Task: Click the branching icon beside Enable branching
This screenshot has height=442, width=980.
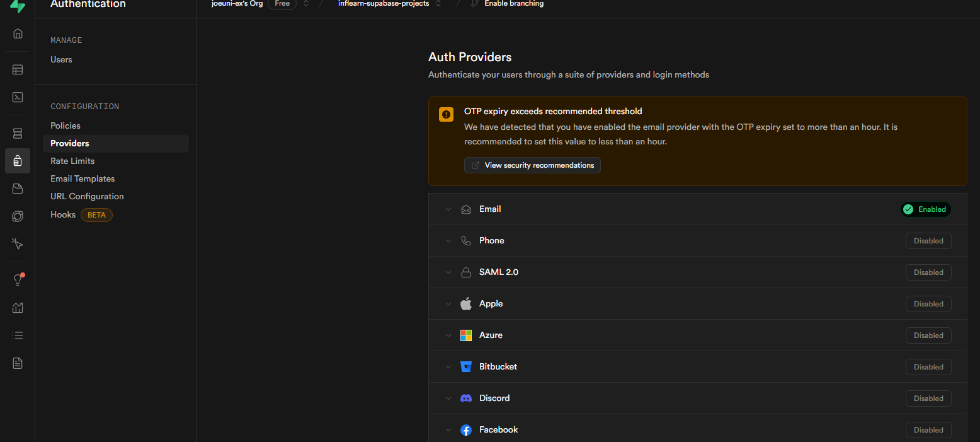Action: tap(475, 4)
